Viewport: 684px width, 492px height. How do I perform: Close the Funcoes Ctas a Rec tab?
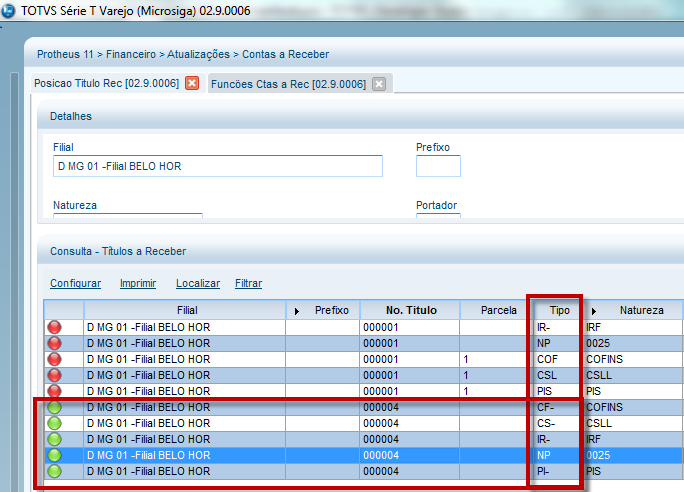(379, 84)
